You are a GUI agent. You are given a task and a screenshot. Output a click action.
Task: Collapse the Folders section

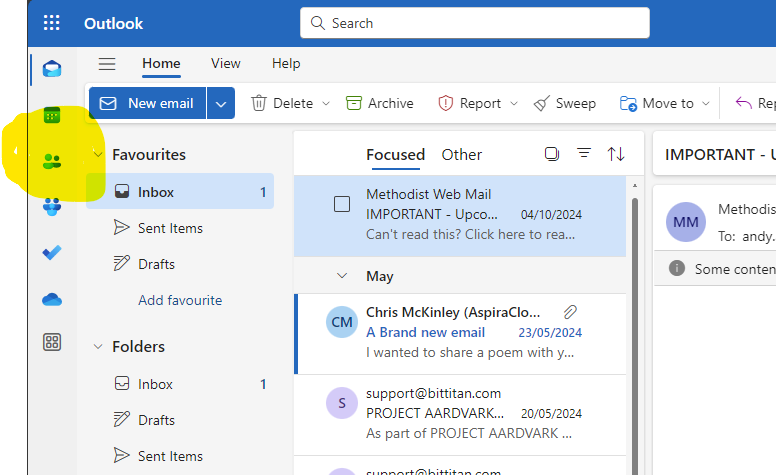click(x=98, y=346)
